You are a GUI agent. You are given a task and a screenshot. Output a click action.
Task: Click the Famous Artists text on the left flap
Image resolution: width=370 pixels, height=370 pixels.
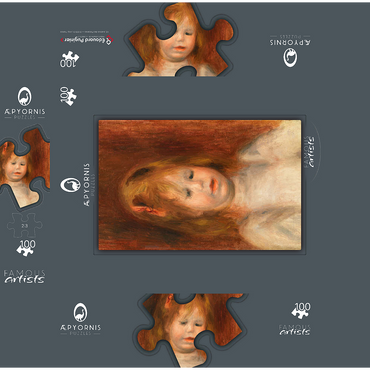(x=24, y=277)
